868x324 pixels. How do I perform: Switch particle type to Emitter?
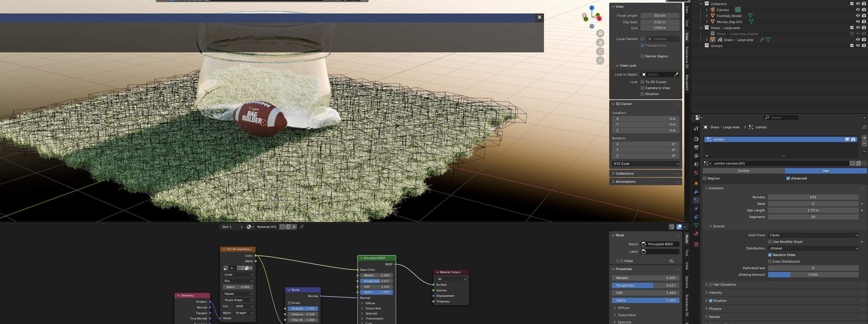coord(743,171)
